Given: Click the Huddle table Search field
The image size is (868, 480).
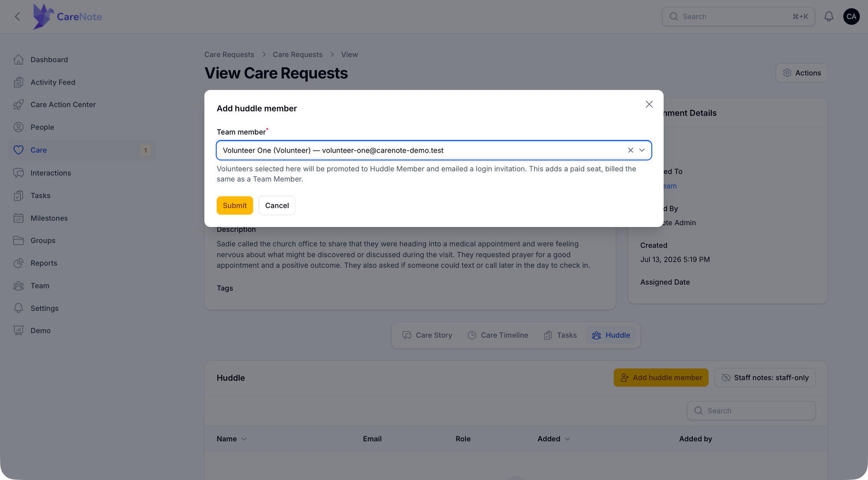Looking at the screenshot, I should point(751,411).
